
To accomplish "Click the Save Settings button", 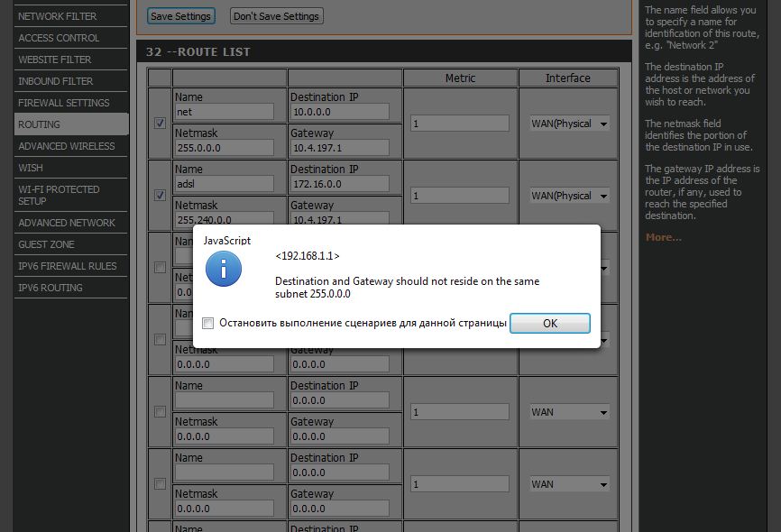I will point(180,16).
